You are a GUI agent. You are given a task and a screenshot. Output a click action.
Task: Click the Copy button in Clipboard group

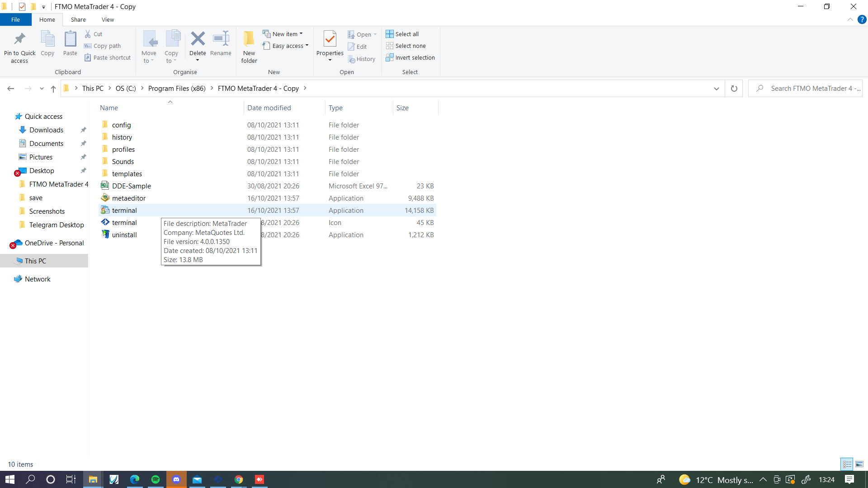coord(47,43)
